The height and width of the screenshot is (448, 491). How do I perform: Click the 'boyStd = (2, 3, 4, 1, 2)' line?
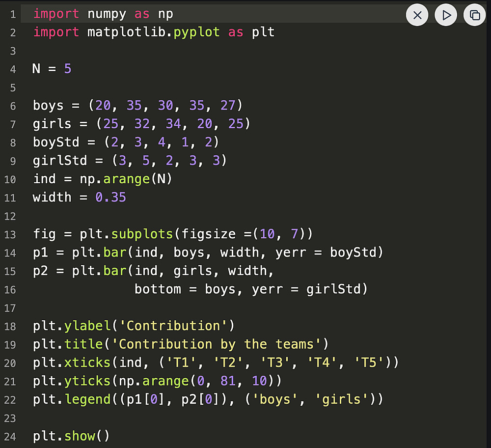126,142
